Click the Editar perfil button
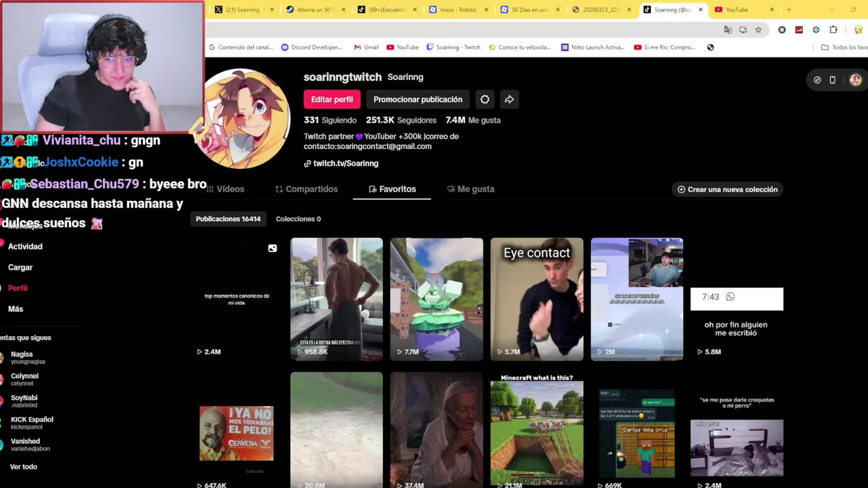Screen dimensions: 868x488 [x=332, y=100]
